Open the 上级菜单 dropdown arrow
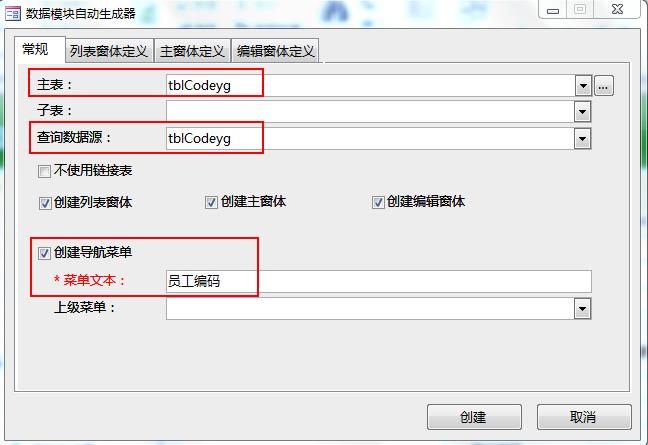This screenshot has width=648, height=445. pyautogui.click(x=582, y=309)
